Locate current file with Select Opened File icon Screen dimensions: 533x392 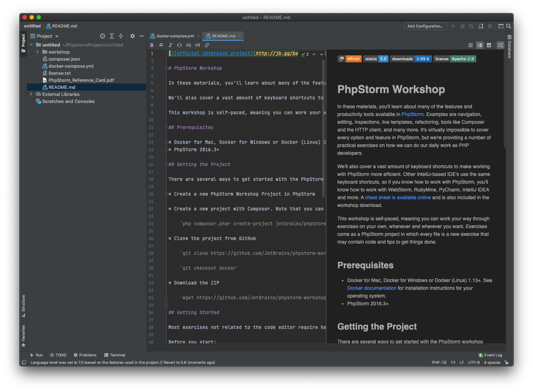103,36
